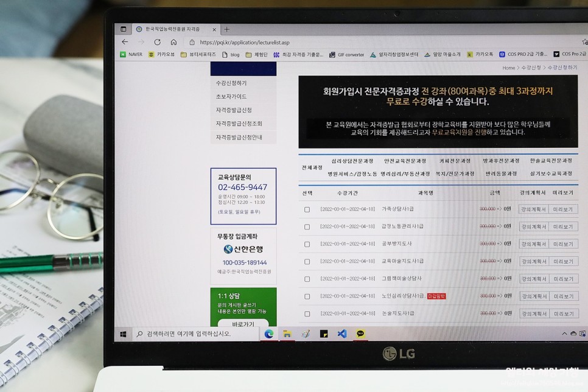The width and height of the screenshot is (588, 392).
Task: Click the browser back arrow
Action: click(x=125, y=41)
